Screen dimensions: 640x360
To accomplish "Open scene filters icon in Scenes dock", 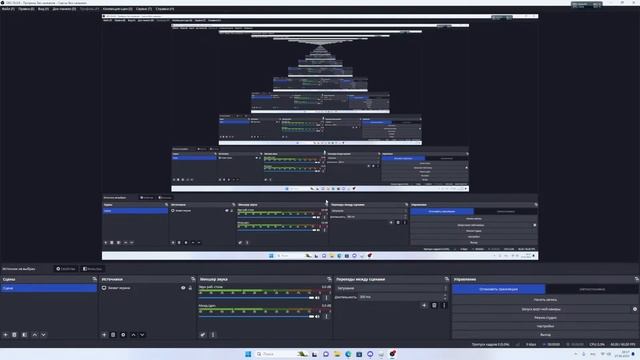I will [x=24, y=335].
